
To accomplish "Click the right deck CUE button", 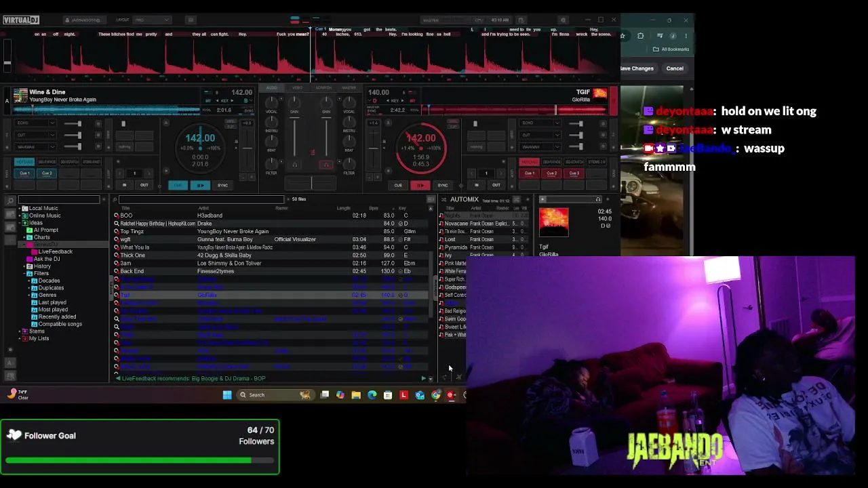I will (398, 185).
